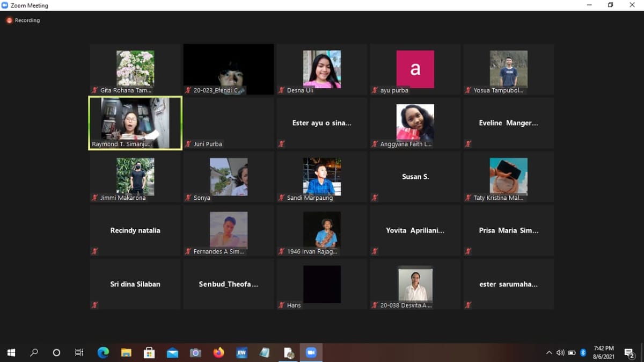Screen dimensions: 644x362
Task: Select Raymond T. Simanju's active video tile
Action: (135, 123)
